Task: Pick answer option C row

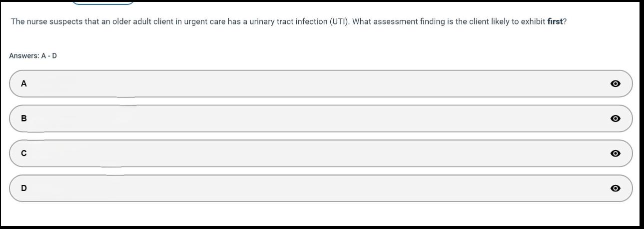Action: tap(320, 153)
